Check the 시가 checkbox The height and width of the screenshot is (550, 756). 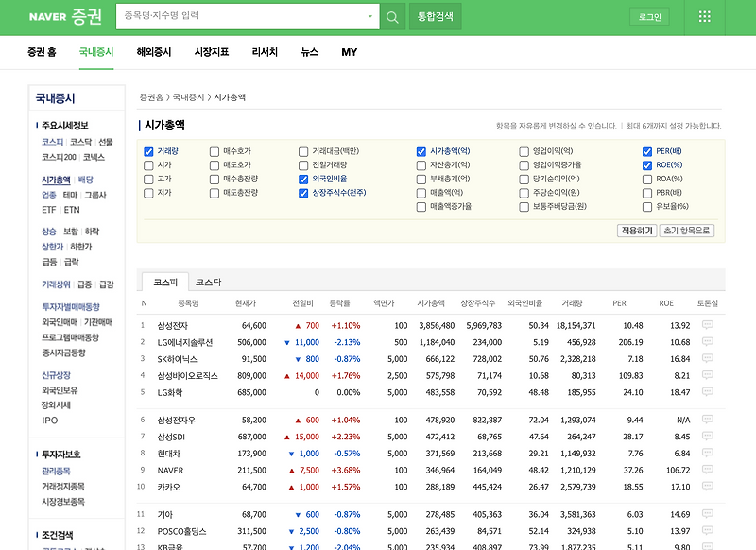tap(148, 165)
